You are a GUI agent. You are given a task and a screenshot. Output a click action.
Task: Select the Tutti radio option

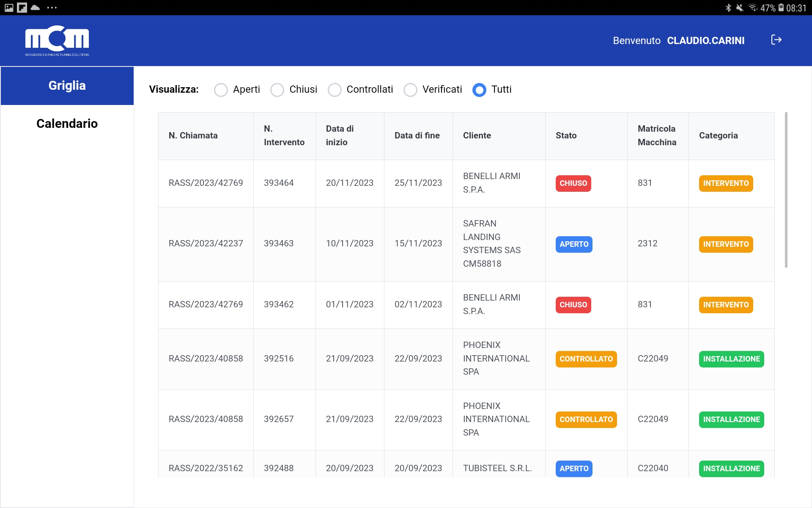click(x=479, y=90)
